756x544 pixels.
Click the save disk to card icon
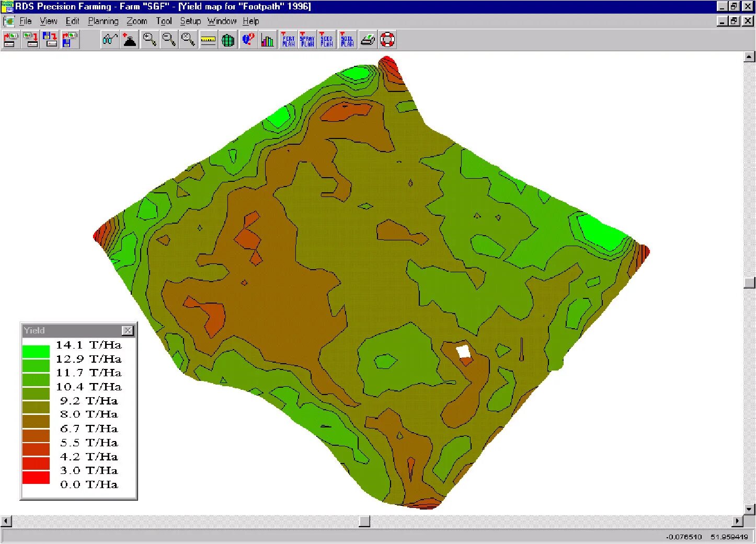click(51, 40)
